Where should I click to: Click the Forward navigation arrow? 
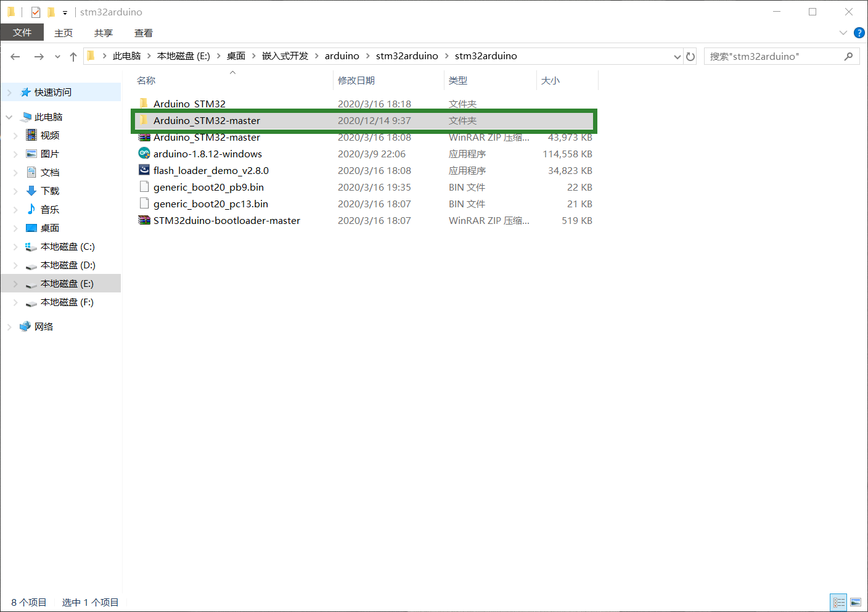point(39,57)
